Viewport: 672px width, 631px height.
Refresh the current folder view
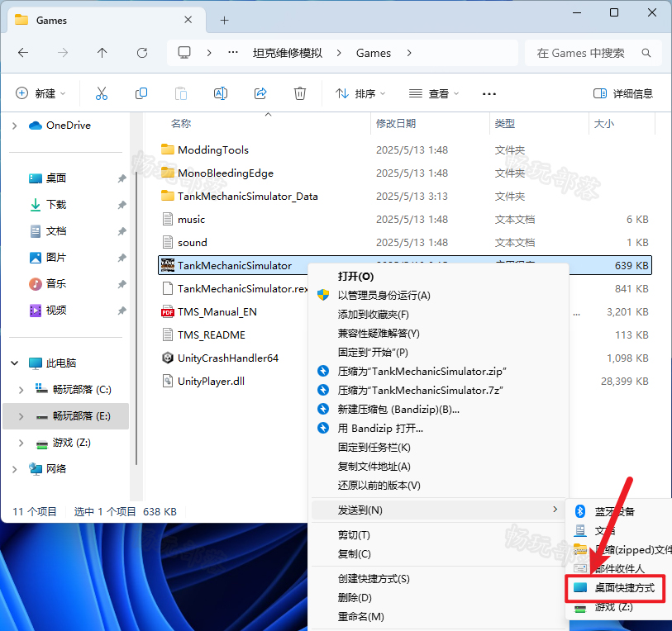coord(142,53)
